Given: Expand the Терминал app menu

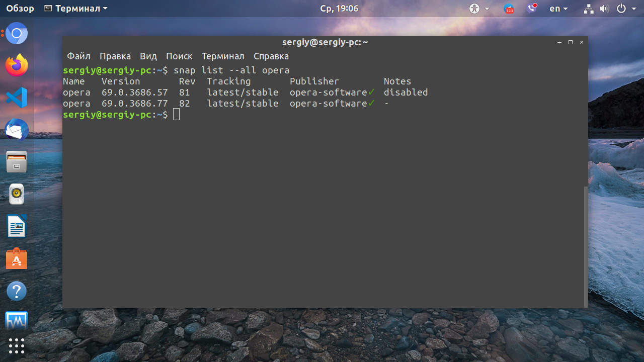Looking at the screenshot, I should 76,9.
